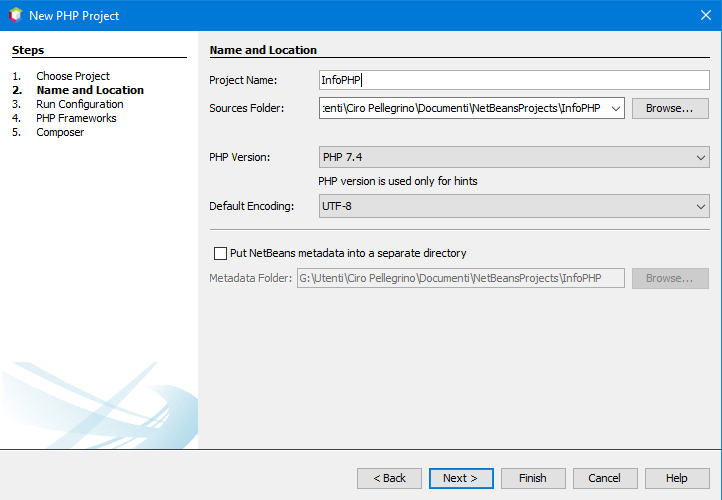Click the 'Name and Location' panel heading
Viewport: 722px width, 500px height.
[263, 50]
